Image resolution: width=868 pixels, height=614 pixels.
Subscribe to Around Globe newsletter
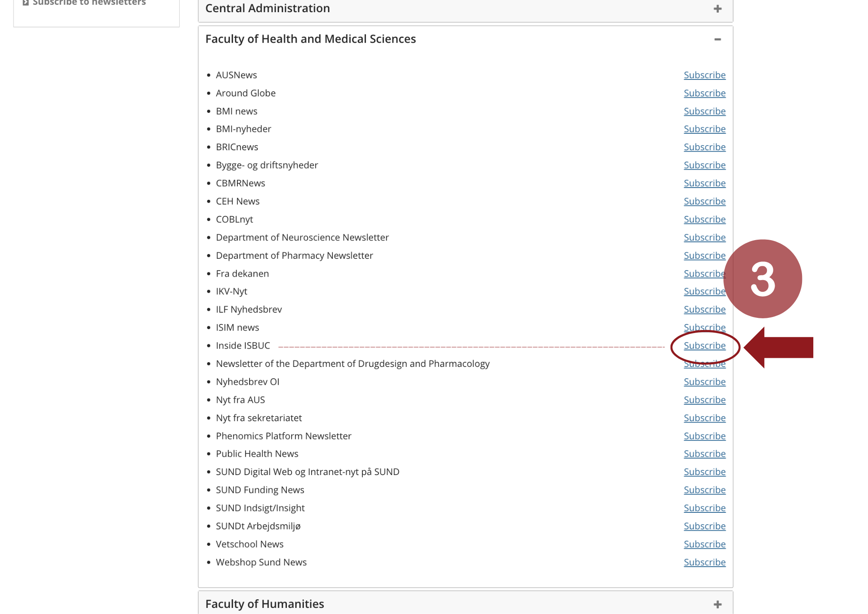click(704, 93)
